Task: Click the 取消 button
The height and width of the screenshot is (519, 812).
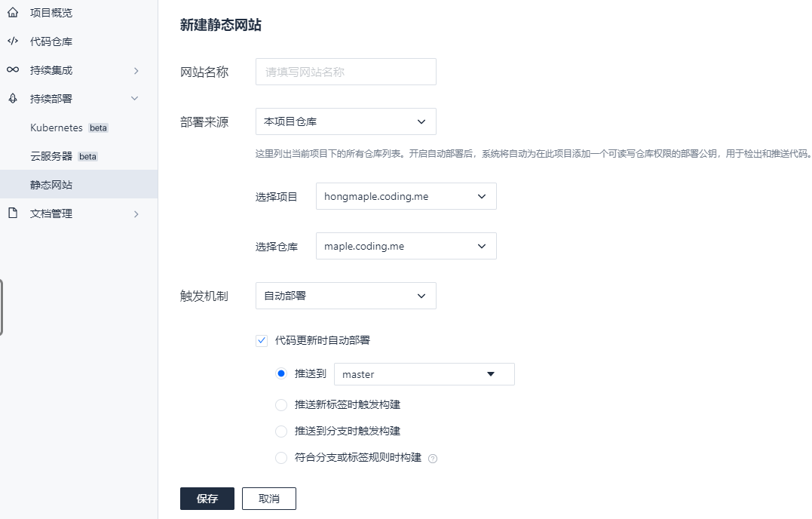Action: [268, 499]
